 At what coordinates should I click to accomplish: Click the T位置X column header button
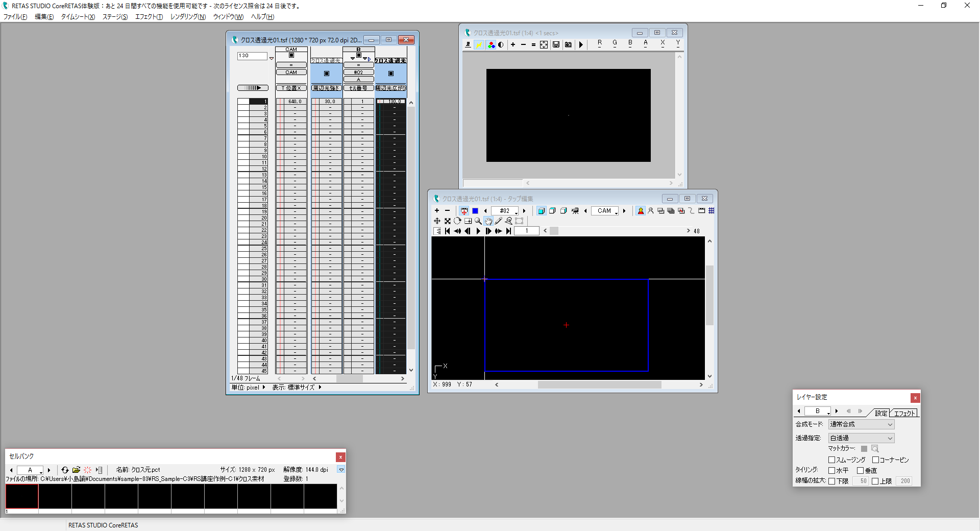(x=291, y=88)
